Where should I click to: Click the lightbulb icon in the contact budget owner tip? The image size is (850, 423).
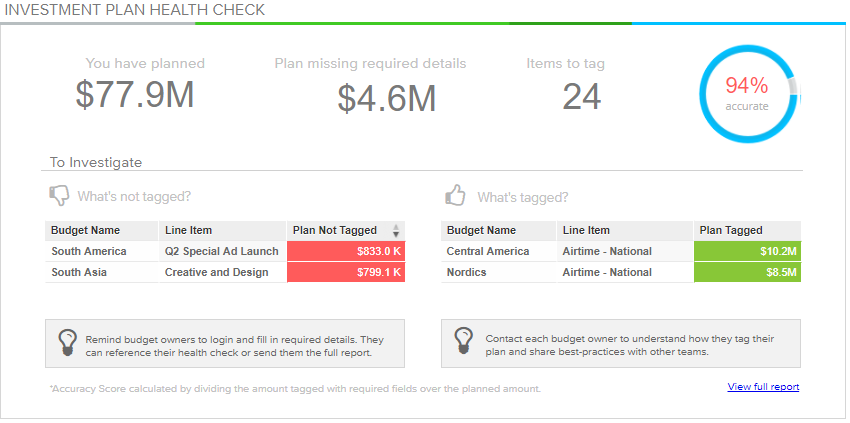tap(464, 342)
